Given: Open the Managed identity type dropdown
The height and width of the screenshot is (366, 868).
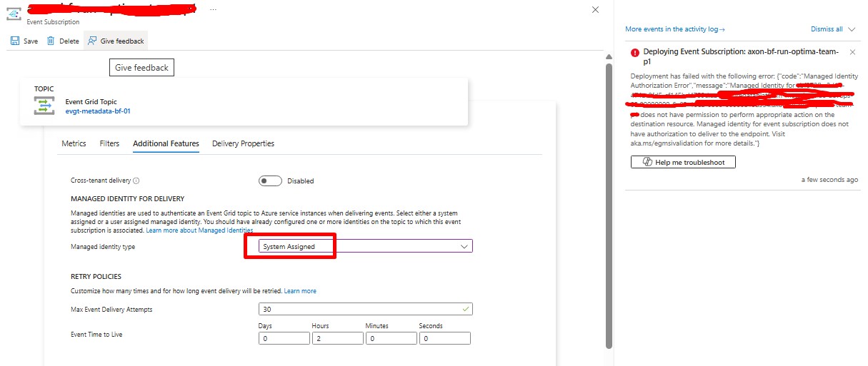Looking at the screenshot, I should [365, 246].
